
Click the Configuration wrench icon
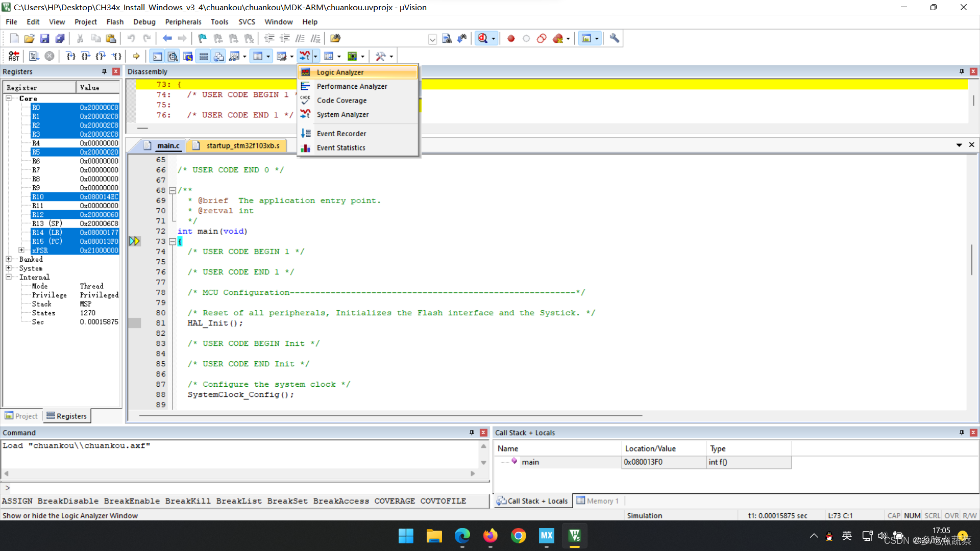click(614, 38)
